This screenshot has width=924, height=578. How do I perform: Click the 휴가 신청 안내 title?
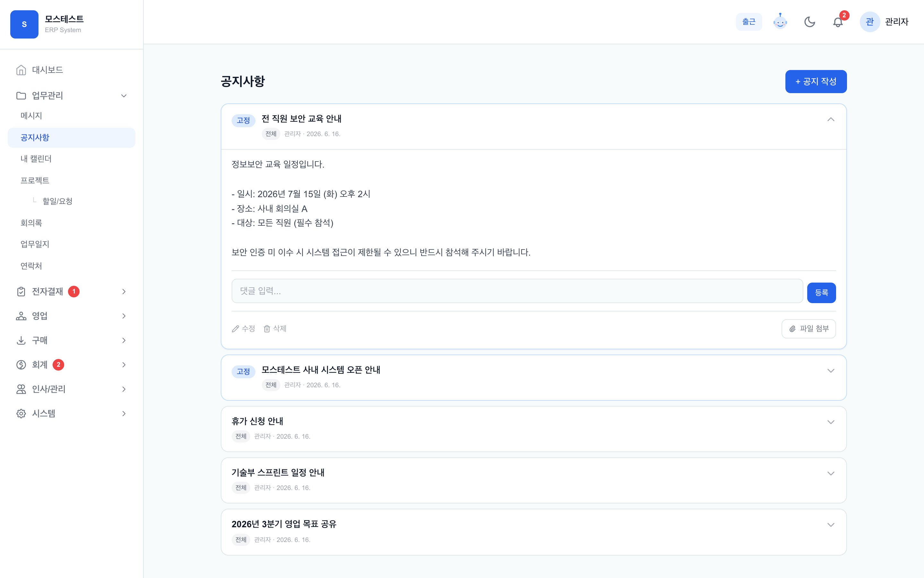pos(257,421)
